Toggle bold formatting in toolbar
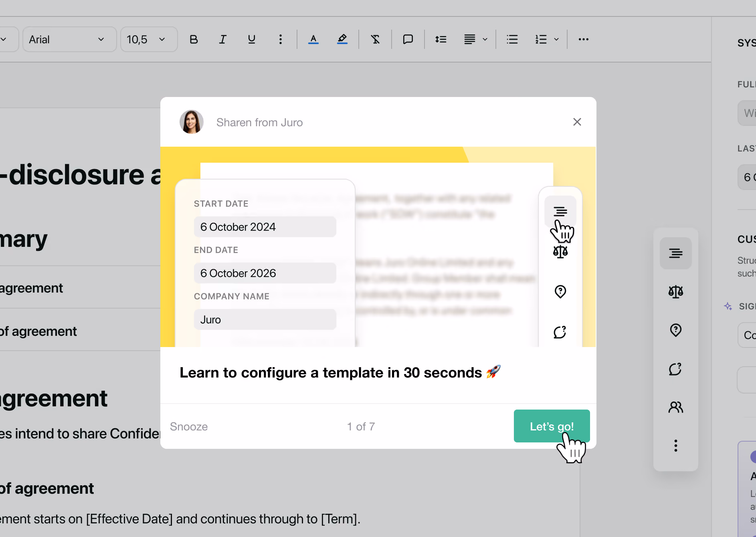The width and height of the screenshot is (756, 537). [194, 39]
